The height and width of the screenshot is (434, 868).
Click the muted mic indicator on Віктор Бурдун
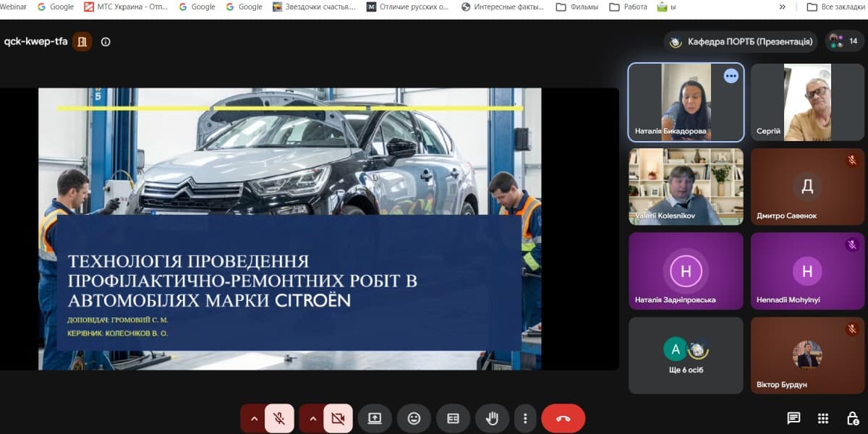pyautogui.click(x=852, y=329)
